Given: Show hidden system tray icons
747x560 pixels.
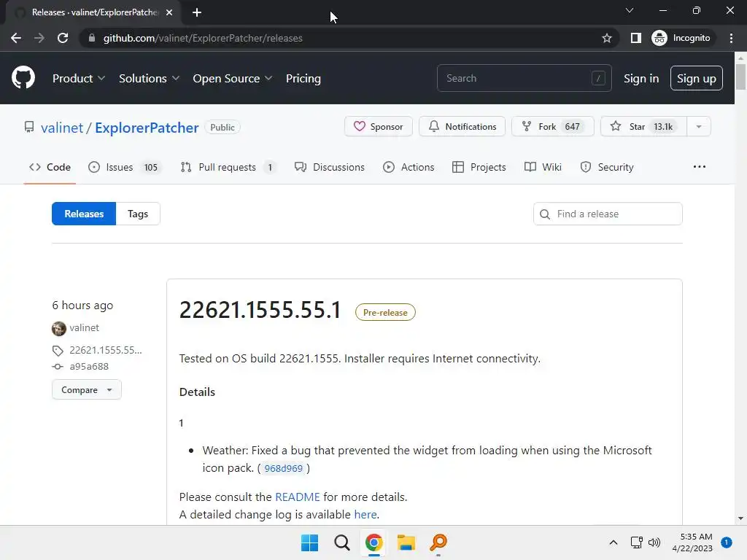Looking at the screenshot, I should click(613, 542).
